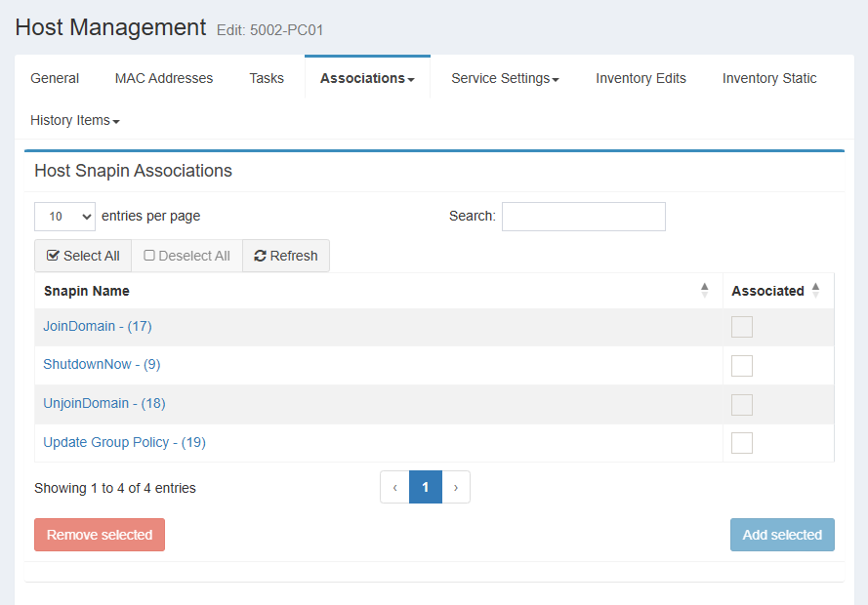Screen dimensions: 868x605
Task: Go to next page arrow
Action: tap(455, 487)
